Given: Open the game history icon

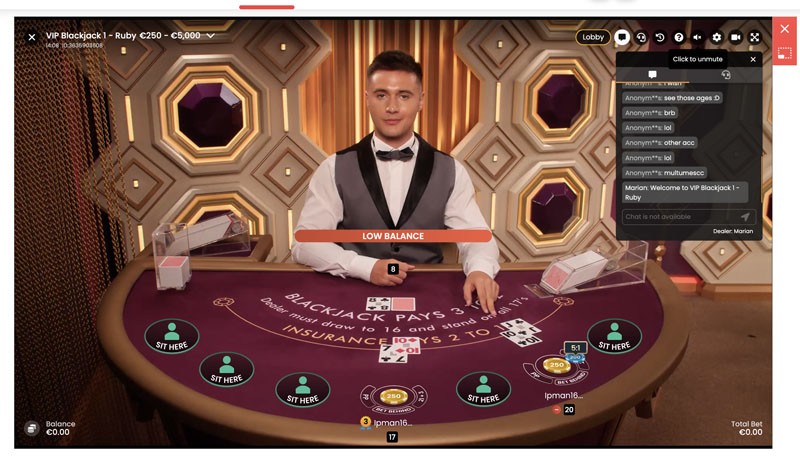Looking at the screenshot, I should point(660,37).
